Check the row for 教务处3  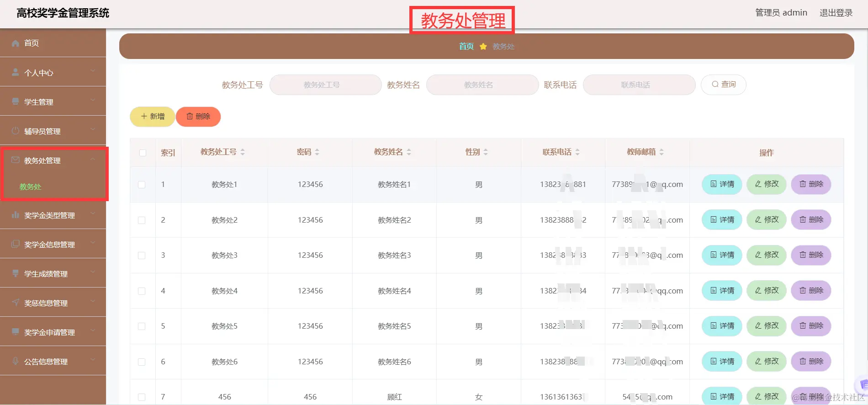[x=142, y=256]
